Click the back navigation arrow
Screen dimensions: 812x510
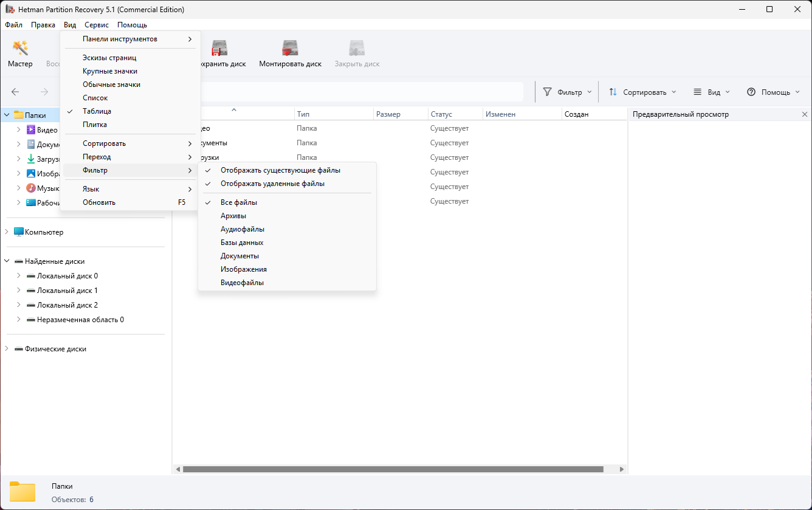(15, 92)
